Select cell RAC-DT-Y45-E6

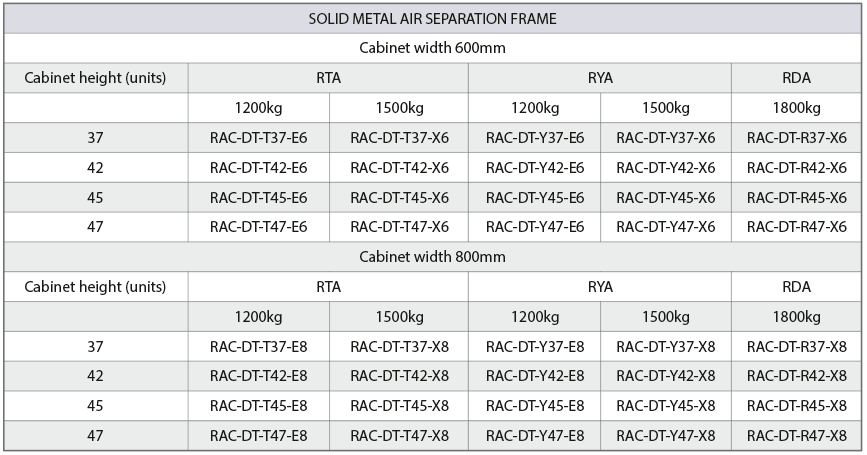click(535, 197)
